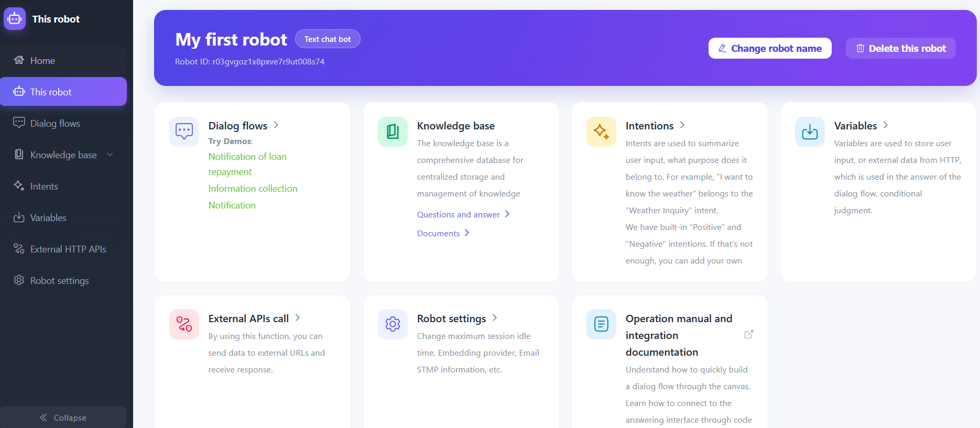Click the robot icon in This robot menu item
Screen dimensions: 980x428
click(x=19, y=91)
